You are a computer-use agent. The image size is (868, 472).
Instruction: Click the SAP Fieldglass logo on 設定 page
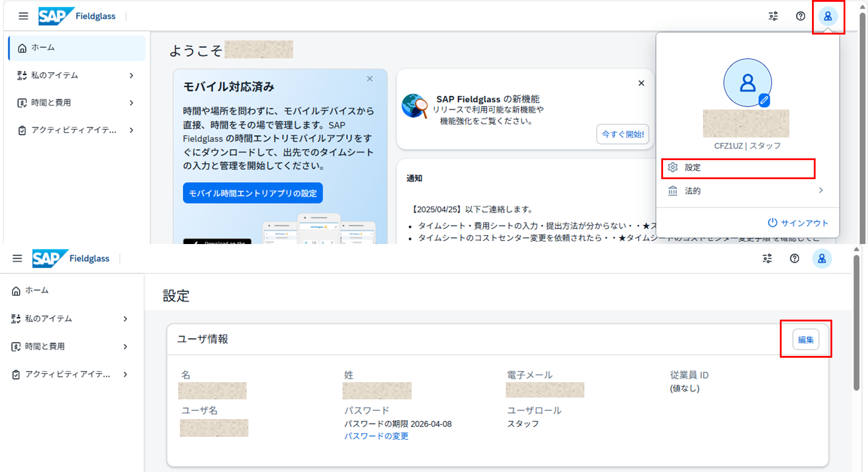click(71, 258)
